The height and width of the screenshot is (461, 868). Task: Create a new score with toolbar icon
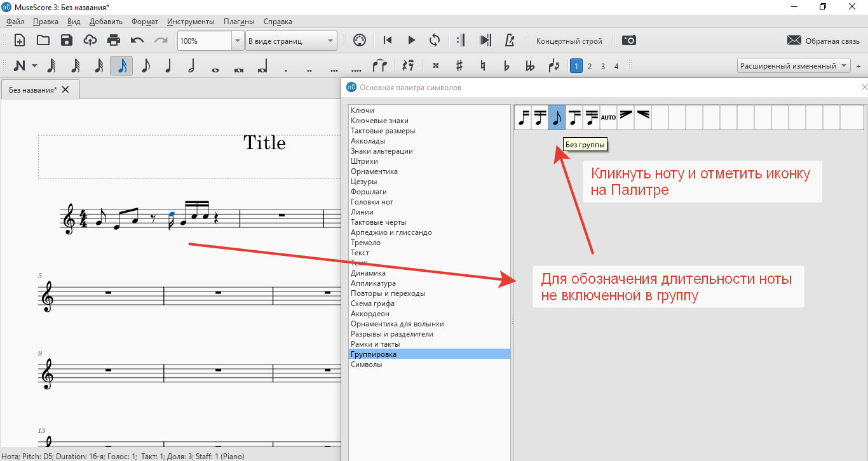coord(20,41)
